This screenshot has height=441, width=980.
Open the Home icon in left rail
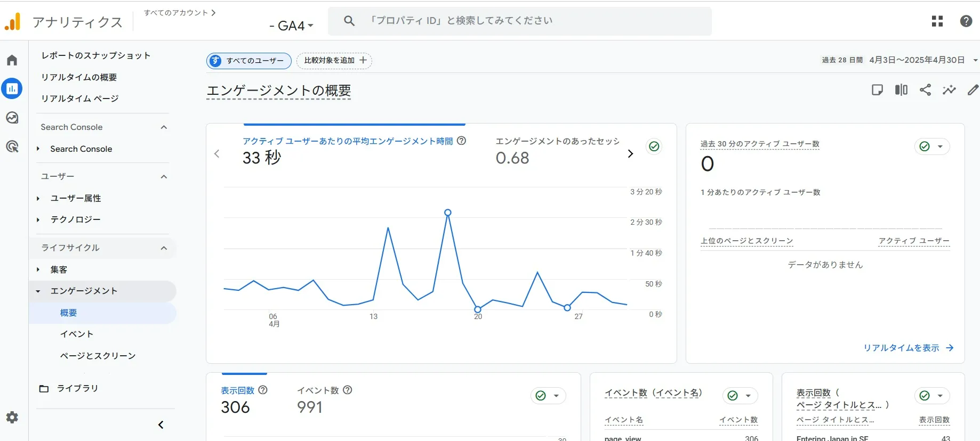12,60
